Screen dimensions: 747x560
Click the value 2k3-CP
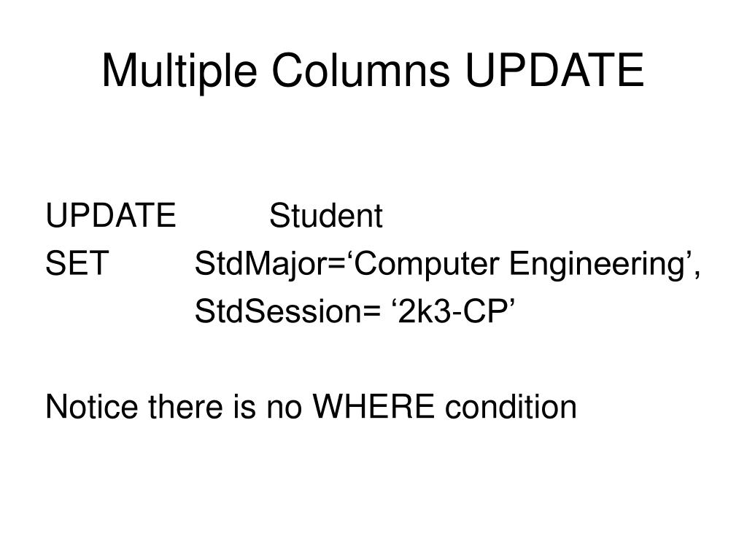pos(452,311)
